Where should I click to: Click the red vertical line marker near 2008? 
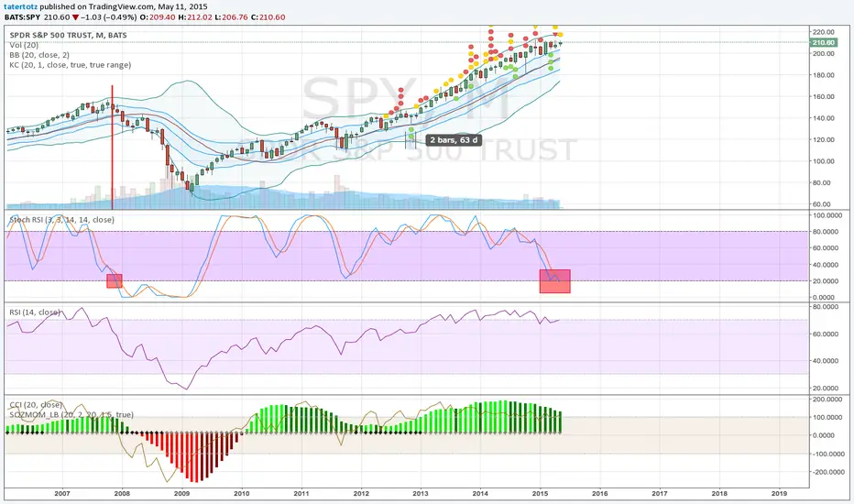point(112,148)
